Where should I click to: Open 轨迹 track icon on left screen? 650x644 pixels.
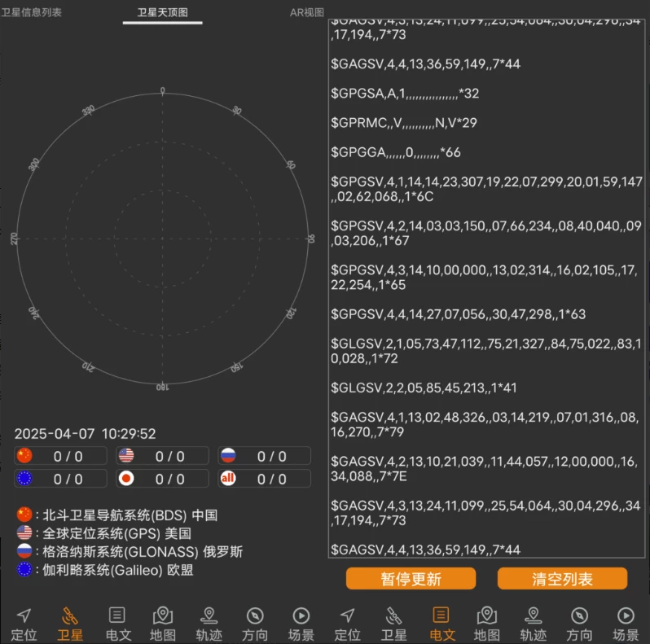click(209, 624)
